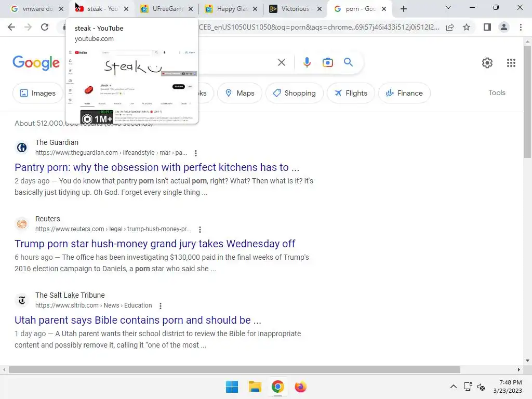Open Google quick settings gear
Screen dimensions: 532x399
pyautogui.click(x=487, y=63)
